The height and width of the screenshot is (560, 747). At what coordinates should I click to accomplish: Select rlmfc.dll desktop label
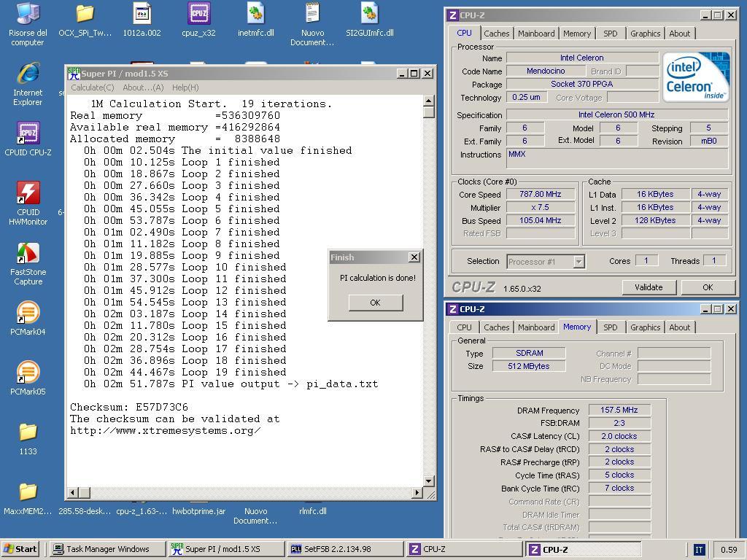(312, 511)
